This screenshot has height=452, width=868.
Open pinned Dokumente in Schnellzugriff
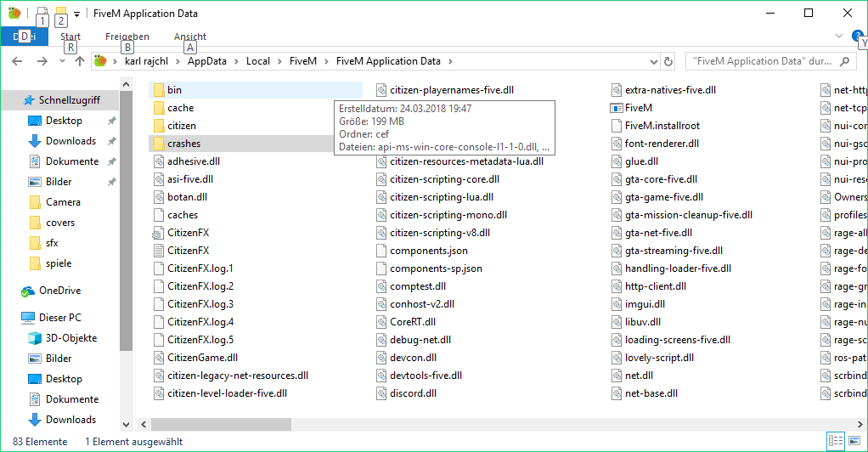72,161
